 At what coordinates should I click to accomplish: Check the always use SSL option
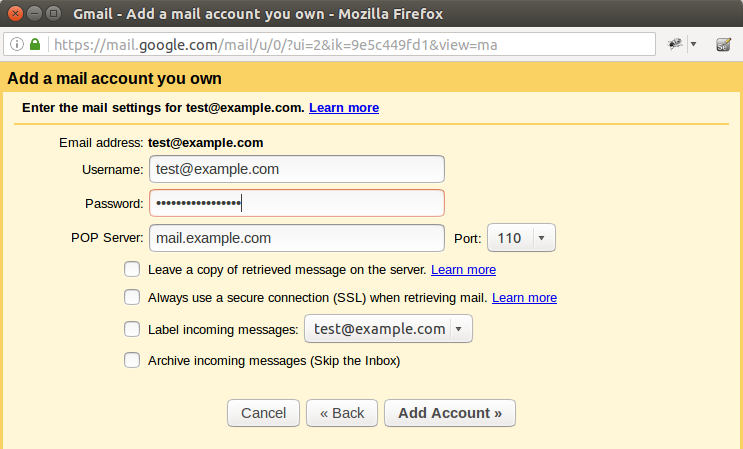click(132, 297)
